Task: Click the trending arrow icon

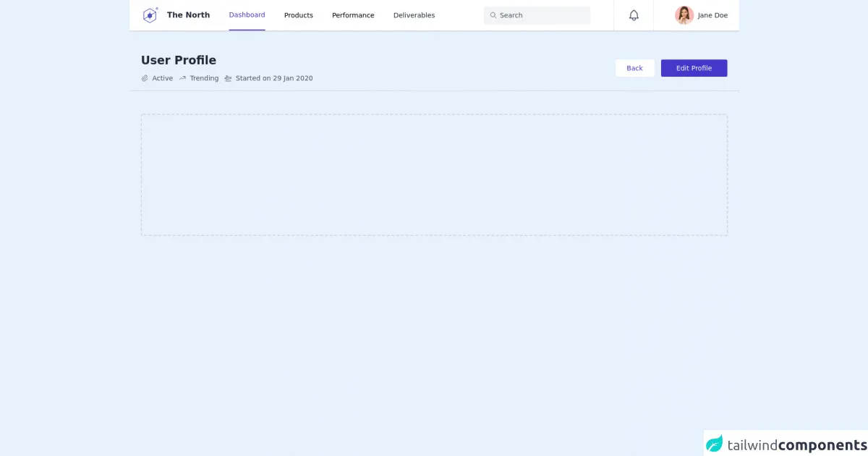Action: coord(183,78)
